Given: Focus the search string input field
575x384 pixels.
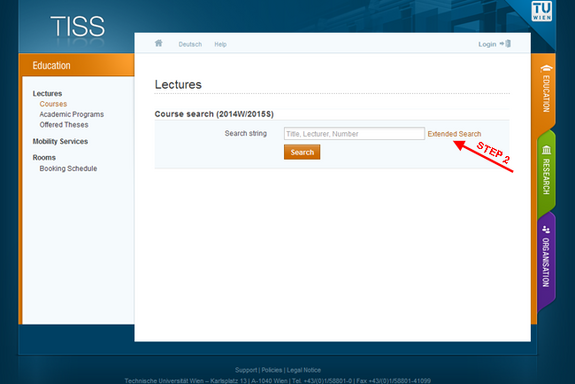Looking at the screenshot, I should click(x=354, y=134).
